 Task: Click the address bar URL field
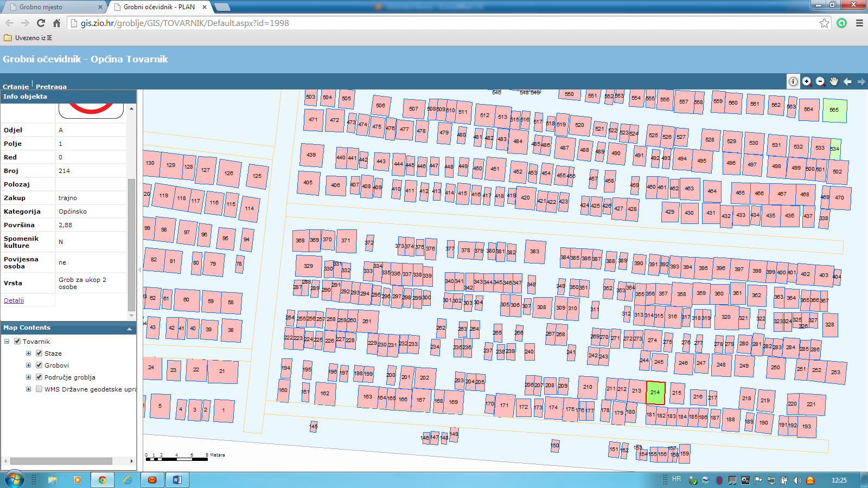coord(445,23)
